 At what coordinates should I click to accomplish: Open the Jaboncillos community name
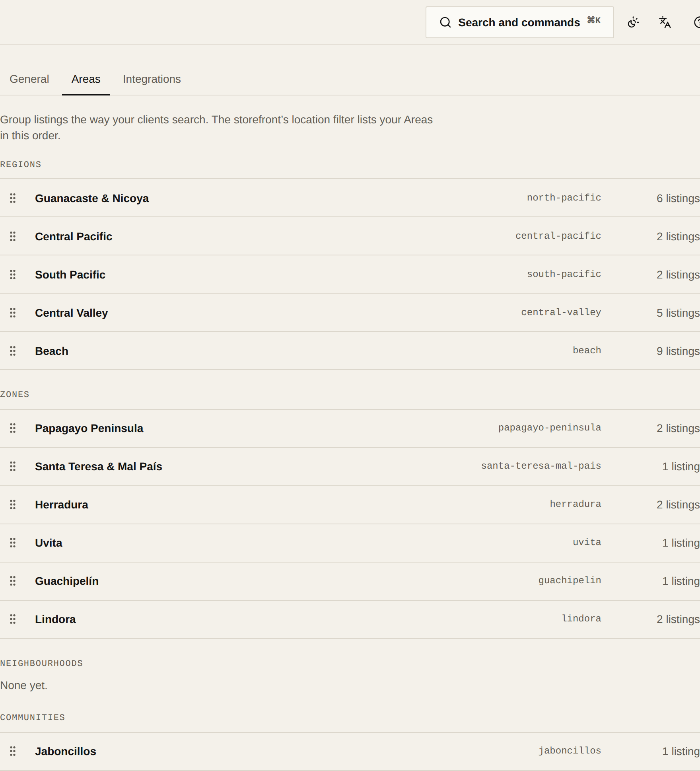[x=66, y=751]
